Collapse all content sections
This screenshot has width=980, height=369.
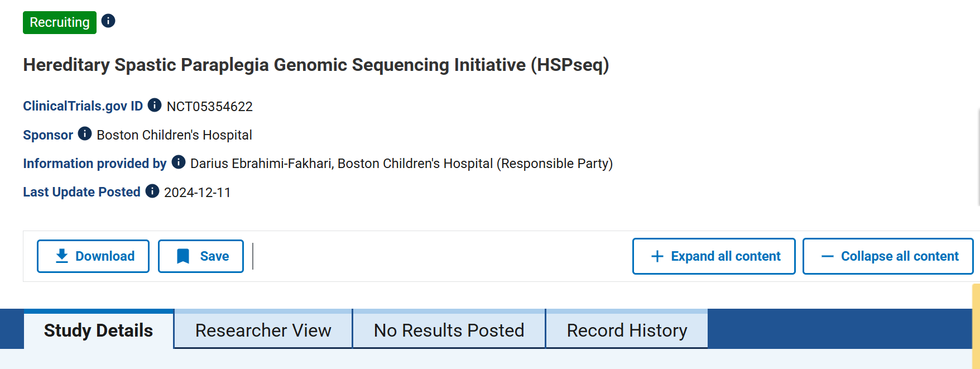(888, 256)
